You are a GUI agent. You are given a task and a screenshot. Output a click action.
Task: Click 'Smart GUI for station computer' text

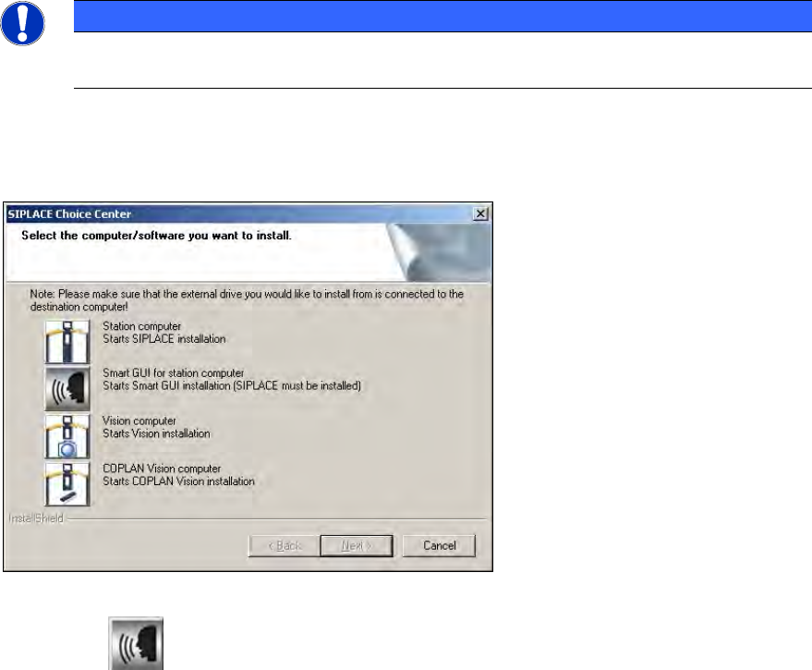tap(174, 373)
